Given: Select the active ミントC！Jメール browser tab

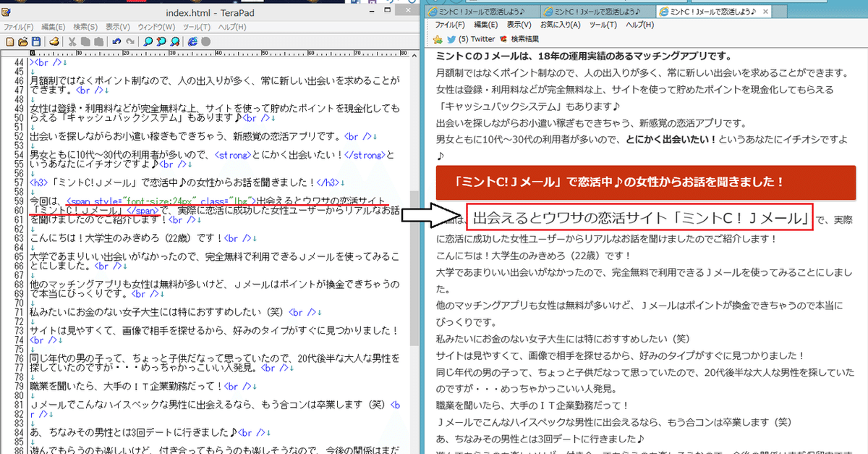Looking at the screenshot, I should [x=712, y=11].
